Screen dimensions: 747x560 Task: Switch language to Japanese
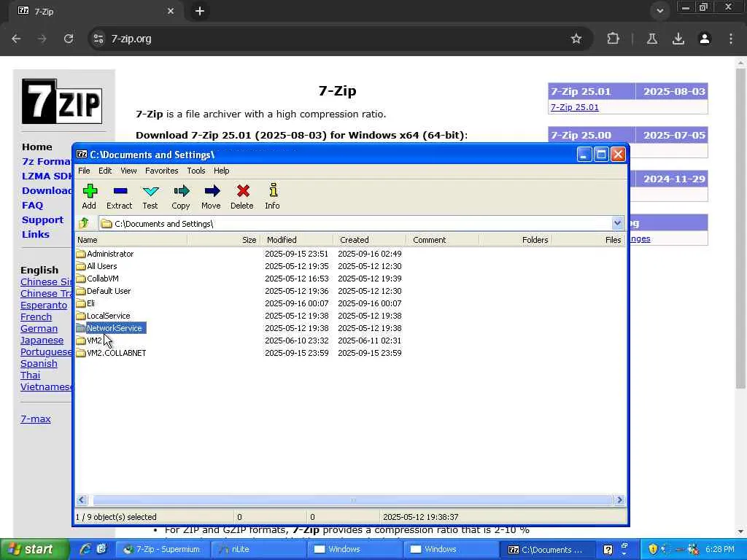(x=42, y=341)
